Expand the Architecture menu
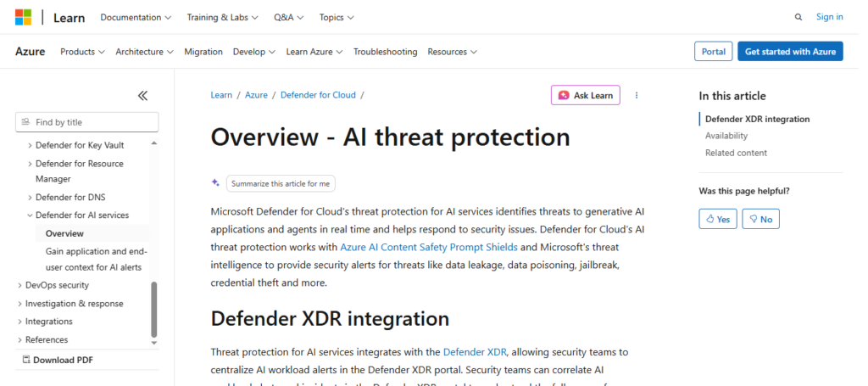Screen dimensions: 868x386 (144, 52)
